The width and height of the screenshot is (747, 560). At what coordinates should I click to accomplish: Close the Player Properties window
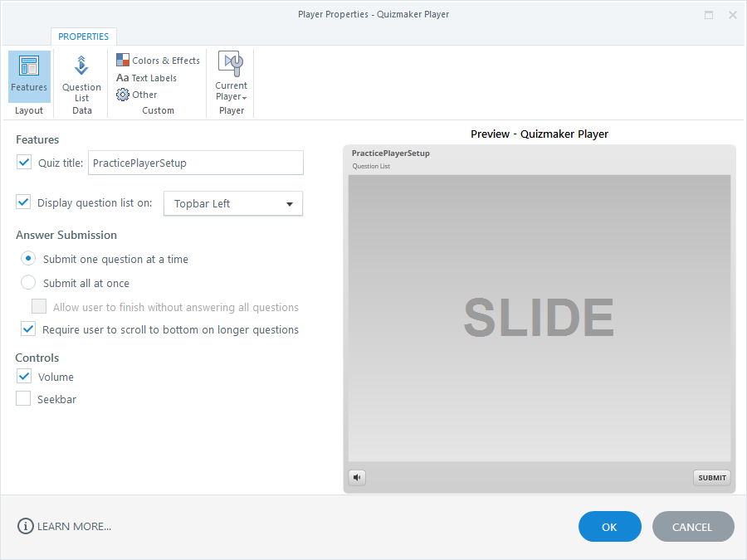(733, 15)
